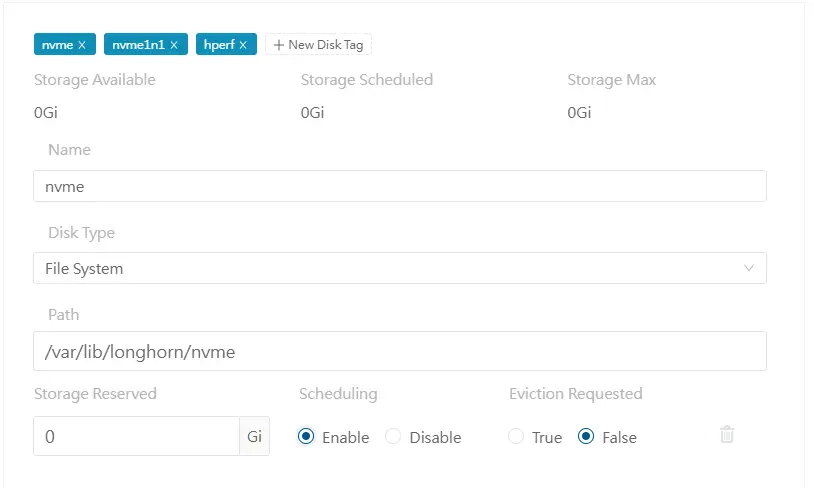Remove the nvme1n1 disk tag
Image resolution: width=814 pixels, height=488 pixels.
(x=174, y=45)
